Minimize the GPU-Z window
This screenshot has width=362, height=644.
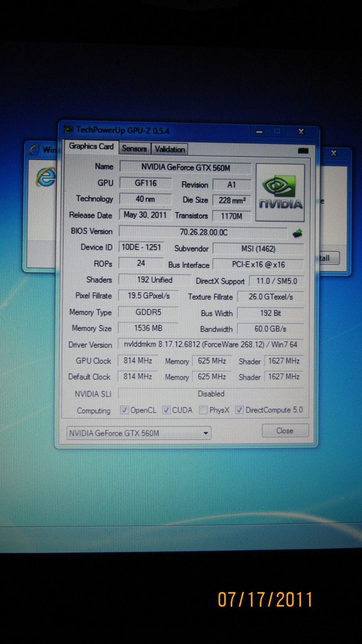(259, 132)
